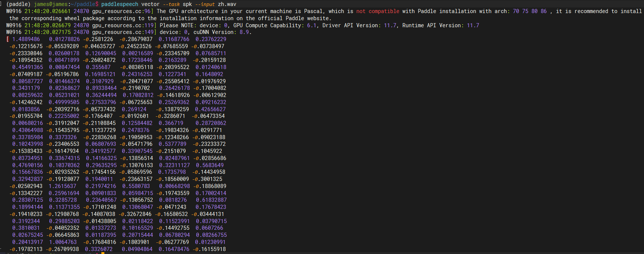Click the value '0.89338464'
The height and width of the screenshot is (254, 644).
(x=101, y=88)
